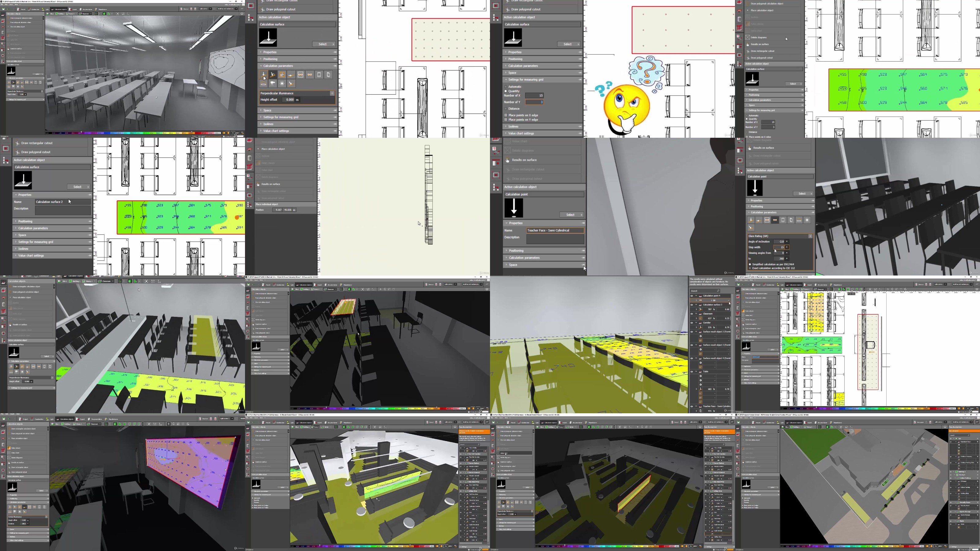
Task: Click the Calculation point thumbnail in Teacher Face panel
Action: pyautogui.click(x=514, y=208)
